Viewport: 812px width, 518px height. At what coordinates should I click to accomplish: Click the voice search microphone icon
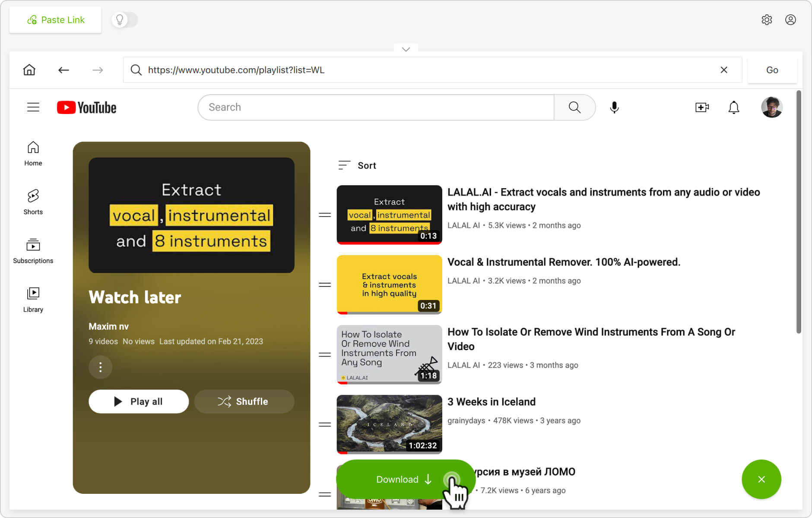pos(614,107)
